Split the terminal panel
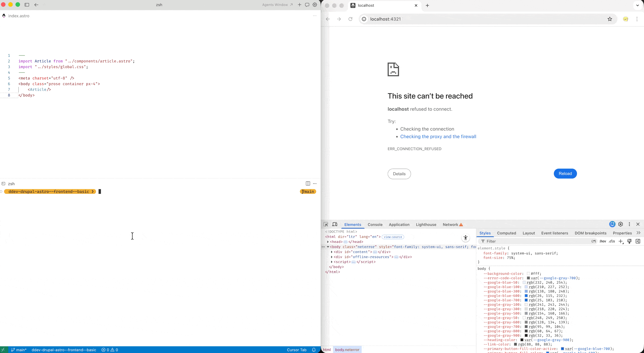The height and width of the screenshot is (353, 644). coord(308,184)
